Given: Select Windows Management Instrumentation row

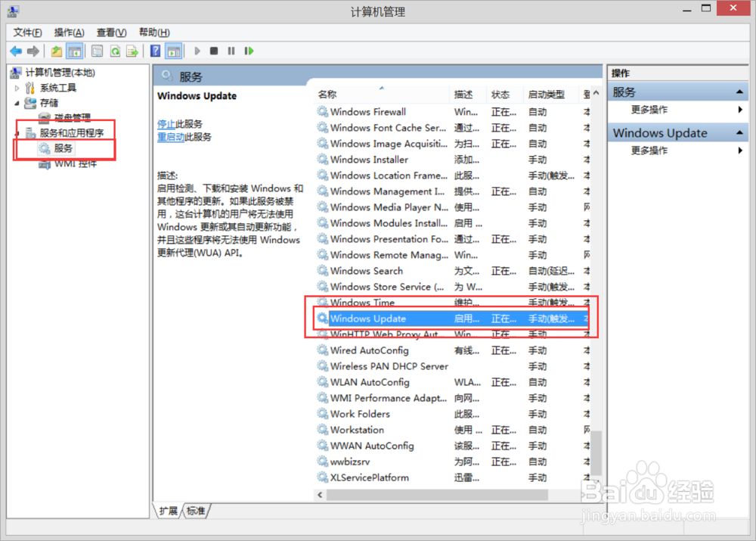Looking at the screenshot, I should pos(452,191).
